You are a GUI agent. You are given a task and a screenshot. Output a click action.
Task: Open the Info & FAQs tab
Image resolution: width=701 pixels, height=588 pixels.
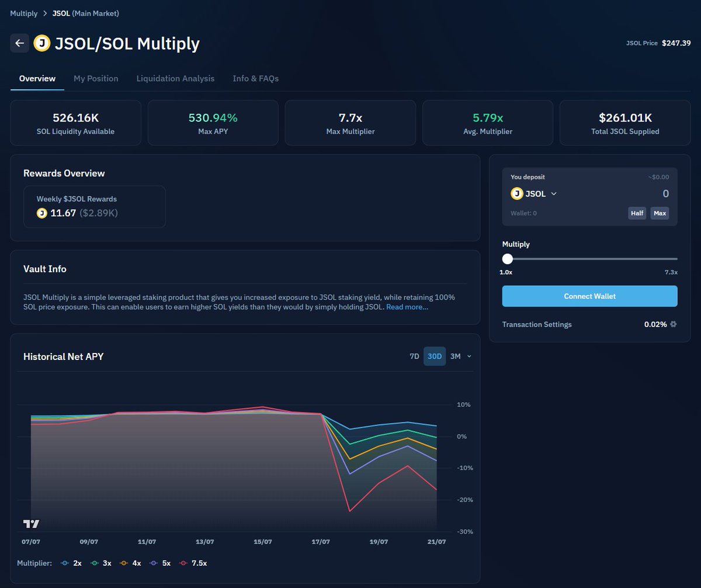point(256,78)
